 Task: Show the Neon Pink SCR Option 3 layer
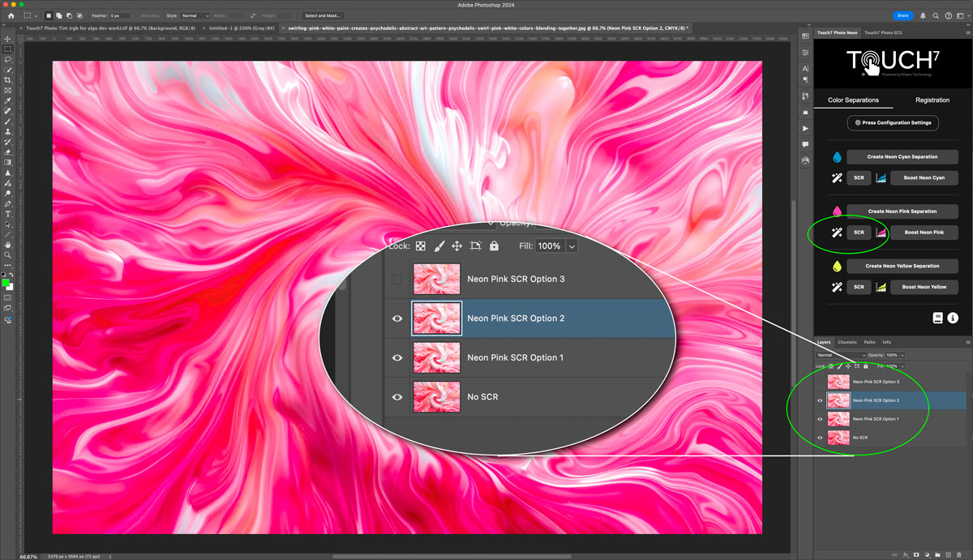[820, 382]
